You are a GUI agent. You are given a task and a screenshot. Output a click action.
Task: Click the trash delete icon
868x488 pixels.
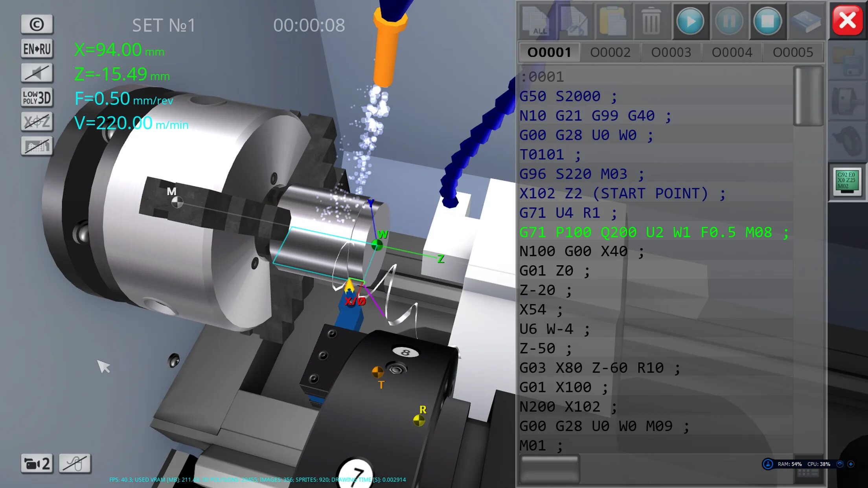coord(651,21)
